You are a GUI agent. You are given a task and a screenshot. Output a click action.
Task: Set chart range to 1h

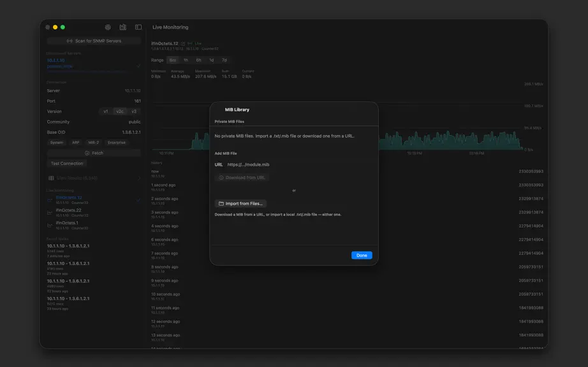click(x=186, y=60)
